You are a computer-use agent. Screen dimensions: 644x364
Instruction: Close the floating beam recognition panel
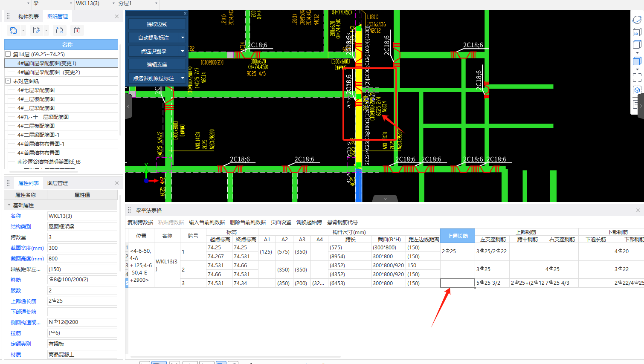(185, 14)
